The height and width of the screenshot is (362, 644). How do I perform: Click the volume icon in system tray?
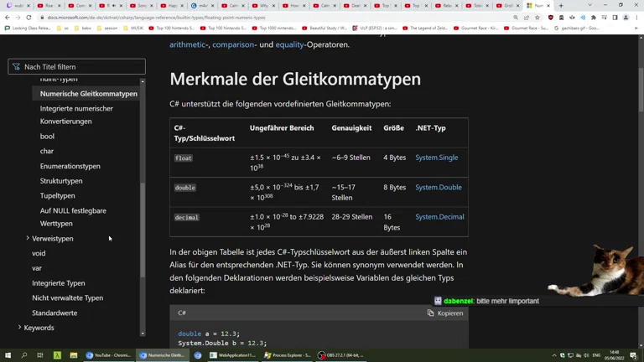tap(586, 355)
